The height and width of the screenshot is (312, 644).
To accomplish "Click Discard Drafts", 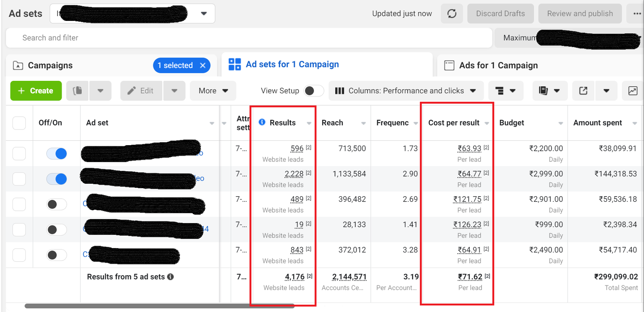I will pyautogui.click(x=500, y=14).
